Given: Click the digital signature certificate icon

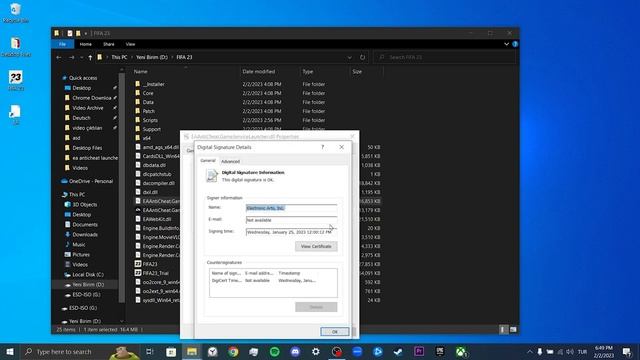Looking at the screenshot, I should [212, 176].
